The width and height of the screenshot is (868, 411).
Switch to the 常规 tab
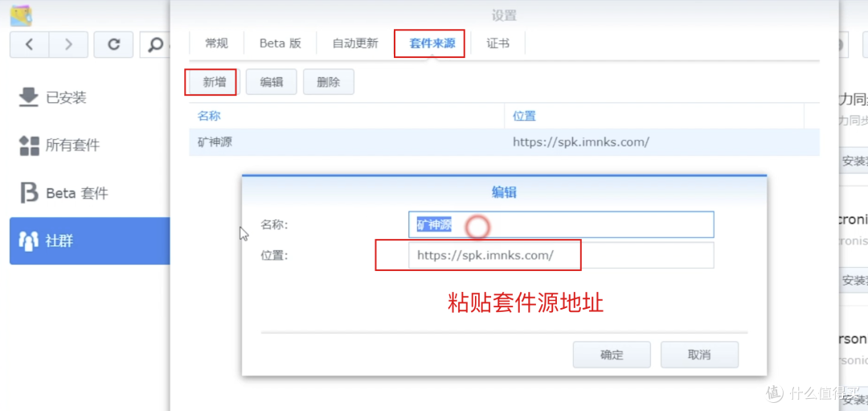(216, 43)
